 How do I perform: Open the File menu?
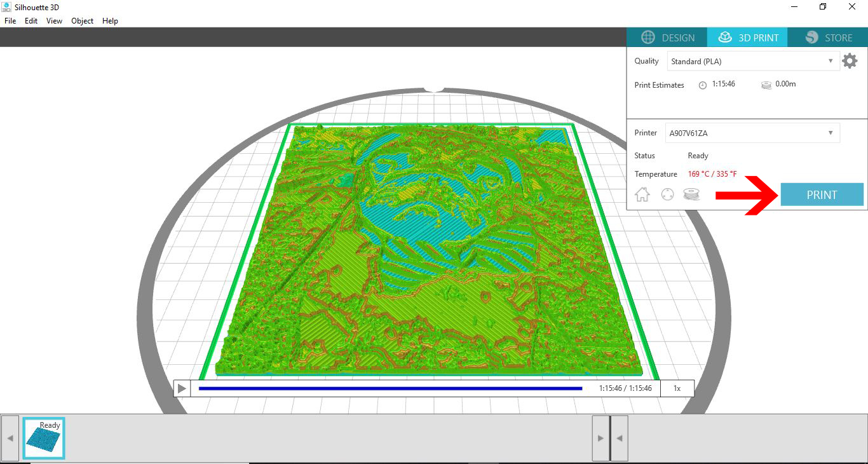click(x=10, y=21)
